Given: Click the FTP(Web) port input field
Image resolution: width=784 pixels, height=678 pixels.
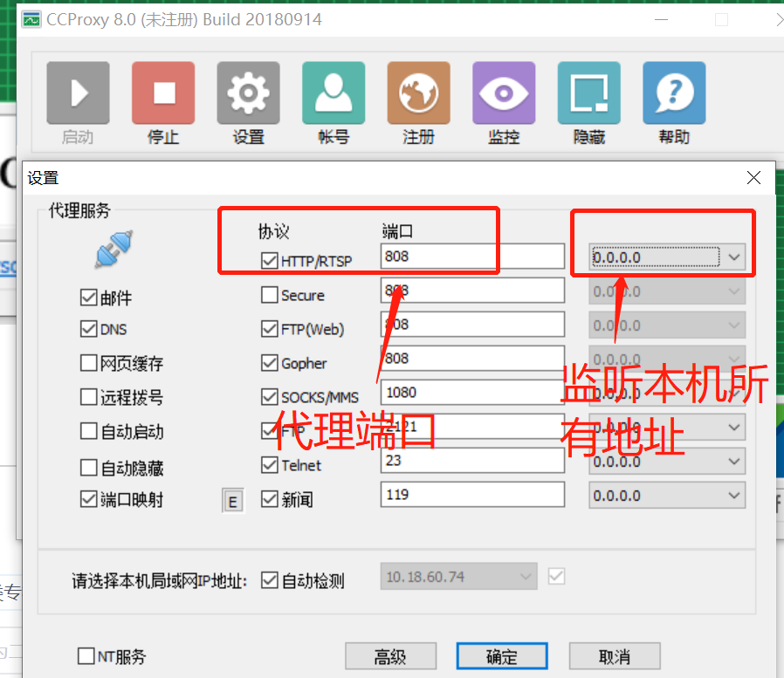Looking at the screenshot, I should [x=472, y=325].
